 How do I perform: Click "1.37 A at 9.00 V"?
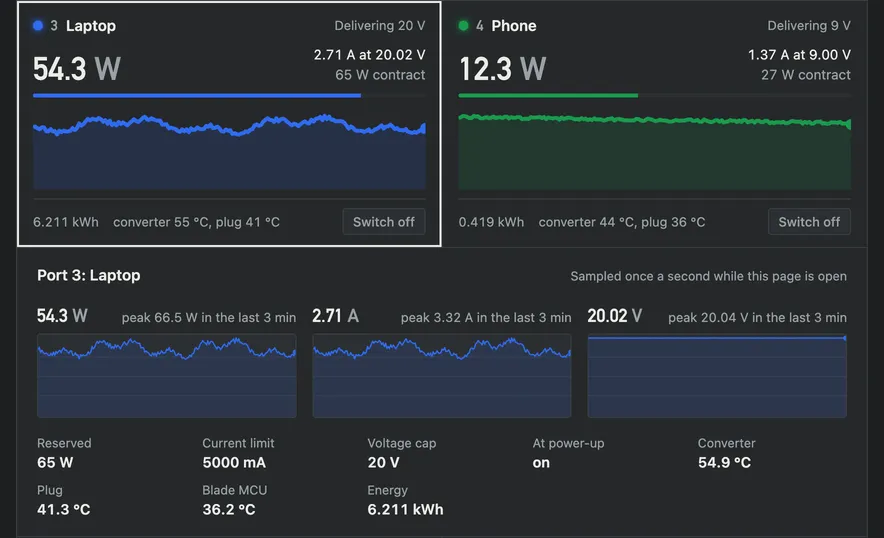[799, 55]
